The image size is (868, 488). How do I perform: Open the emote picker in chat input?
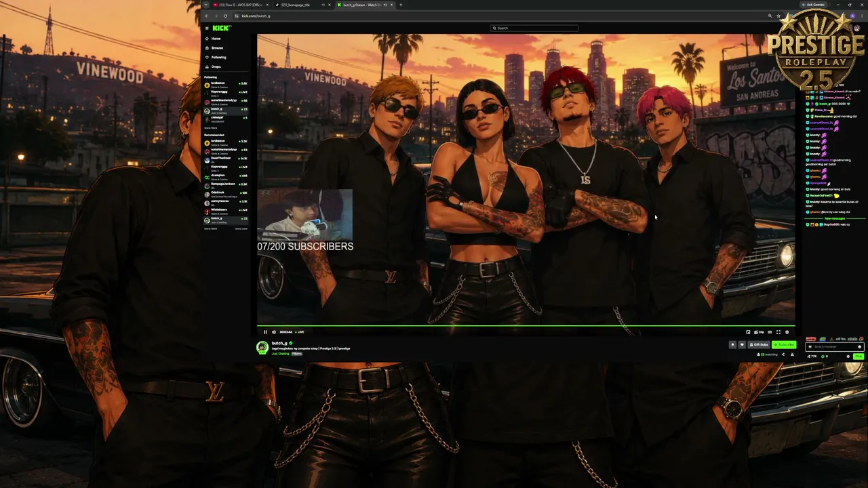pos(860,346)
